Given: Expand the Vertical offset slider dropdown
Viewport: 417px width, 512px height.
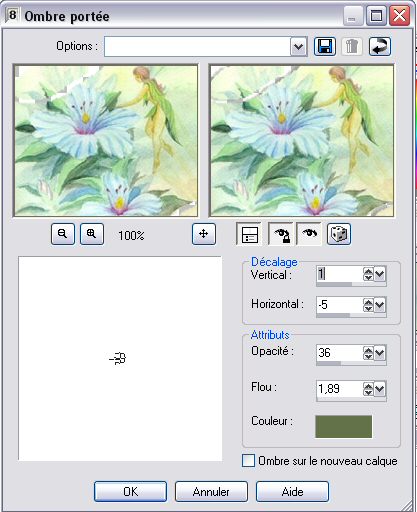Looking at the screenshot, I should [380, 275].
